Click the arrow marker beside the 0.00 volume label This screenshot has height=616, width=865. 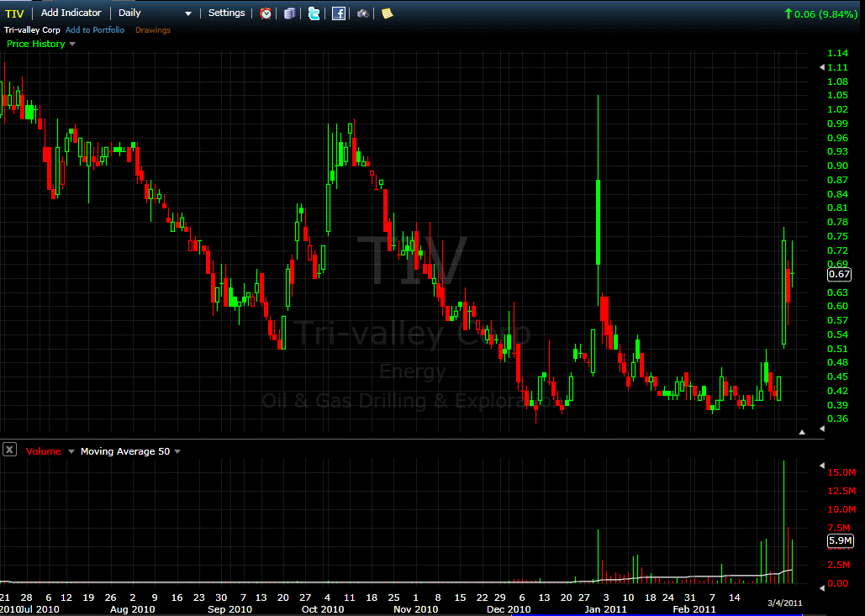coord(821,588)
